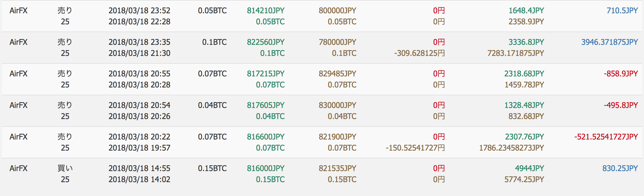The height and width of the screenshot is (196, 644).
Task: Click the 買い label in the last row
Action: [x=65, y=168]
